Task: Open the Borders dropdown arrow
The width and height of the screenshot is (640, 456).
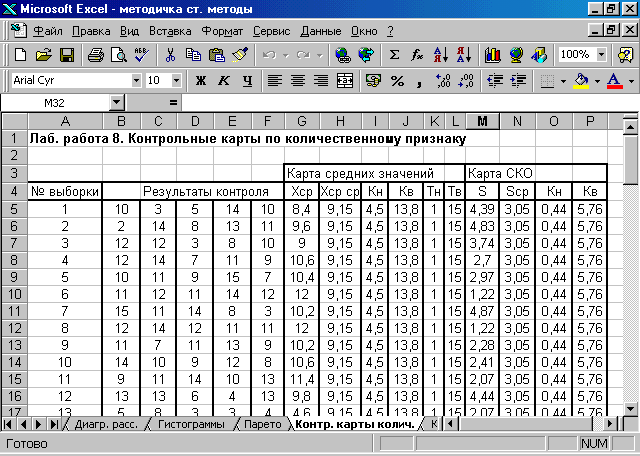Action: [563, 81]
